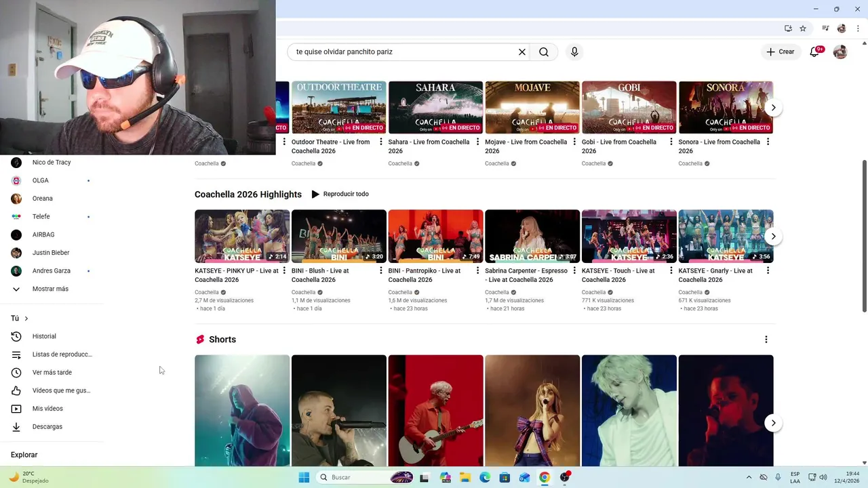Open the OLGA subscription channel
Viewport: 868px width, 488px height.
tap(52, 180)
